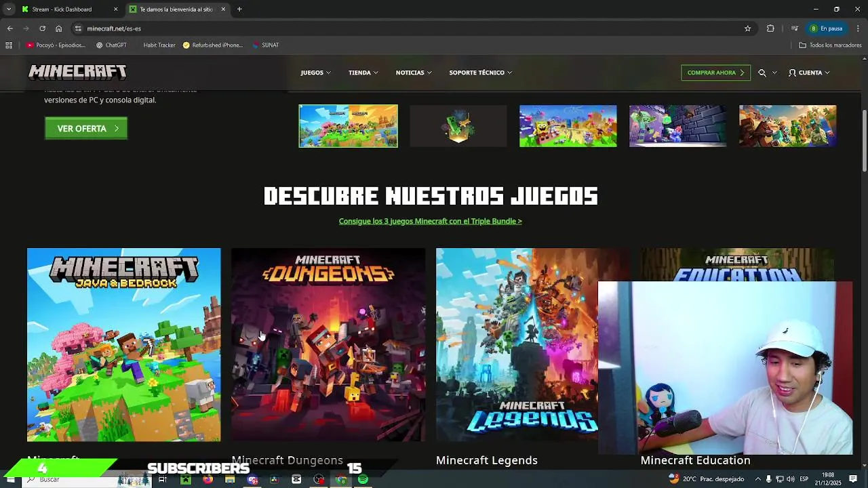Open File Explorer from the taskbar
Image resolution: width=868 pixels, height=488 pixels.
tap(230, 479)
